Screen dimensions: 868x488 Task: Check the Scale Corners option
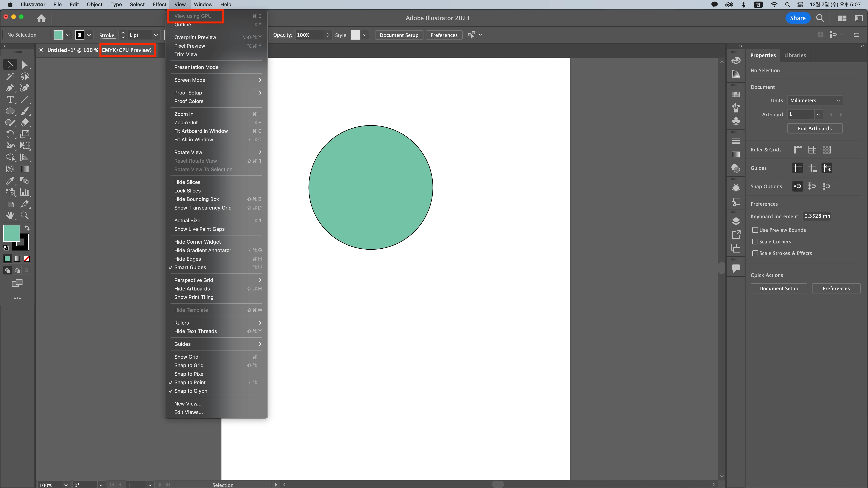click(755, 242)
